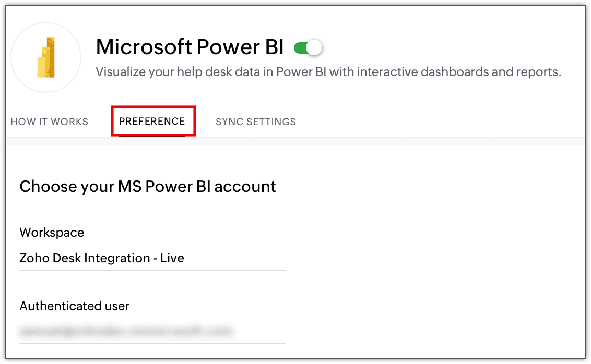Click the Workspace field label

point(52,233)
